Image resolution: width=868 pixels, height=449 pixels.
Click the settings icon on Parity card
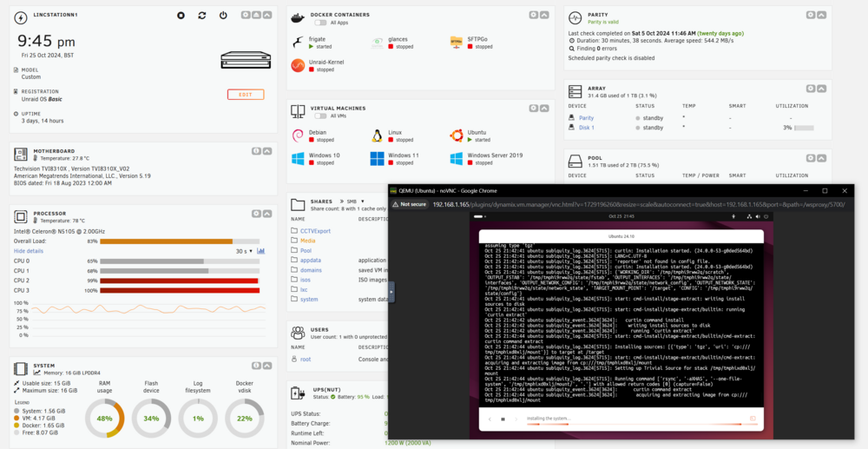[x=811, y=15]
